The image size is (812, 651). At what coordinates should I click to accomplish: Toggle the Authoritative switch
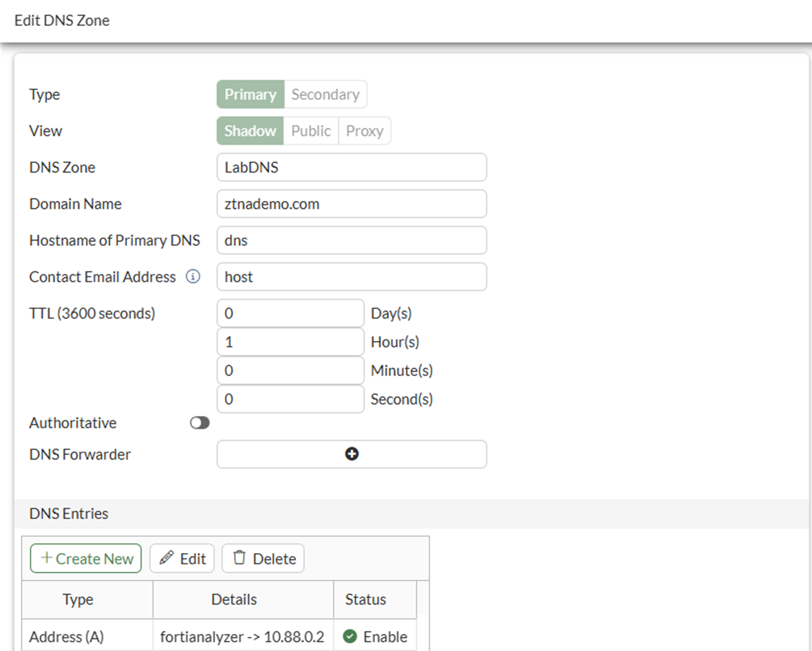[200, 423]
